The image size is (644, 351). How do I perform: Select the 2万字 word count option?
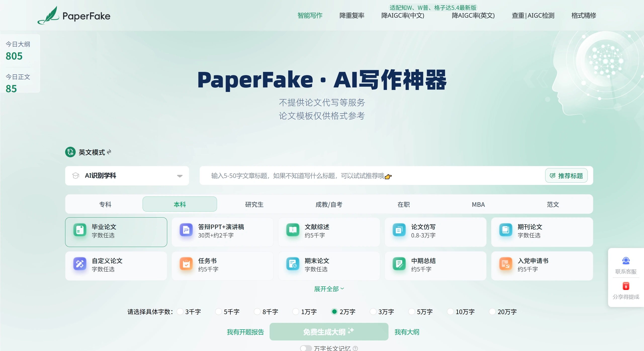click(x=334, y=312)
